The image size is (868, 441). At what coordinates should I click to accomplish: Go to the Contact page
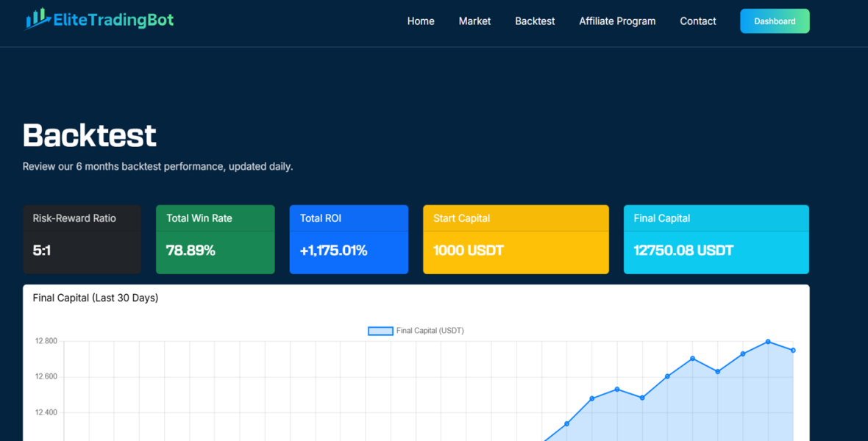[x=697, y=21]
